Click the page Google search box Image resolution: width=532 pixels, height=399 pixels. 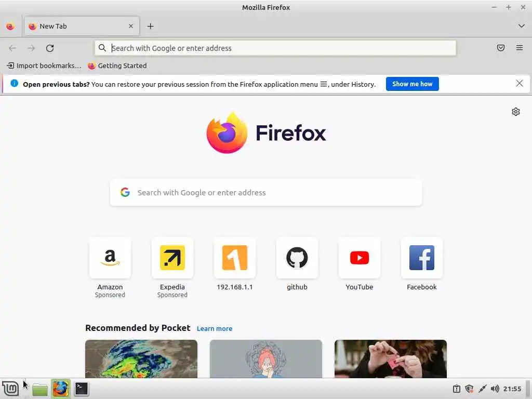click(x=266, y=192)
